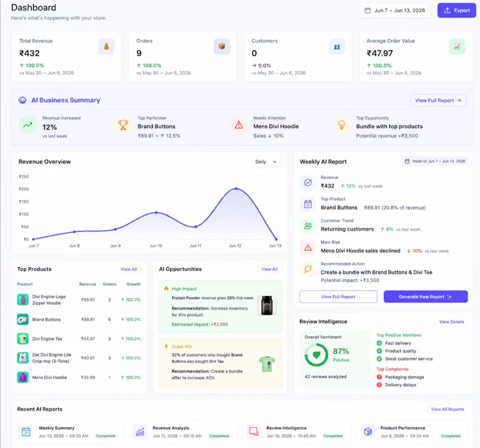This screenshot has height=448, width=480.
Task: Click the Top Opportunity lightbulb icon
Action: (x=341, y=125)
